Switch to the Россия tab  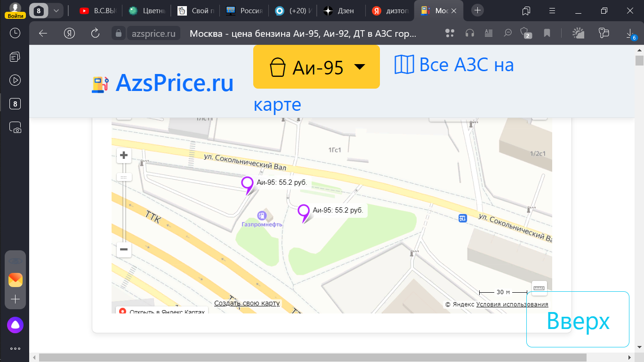[x=243, y=10]
